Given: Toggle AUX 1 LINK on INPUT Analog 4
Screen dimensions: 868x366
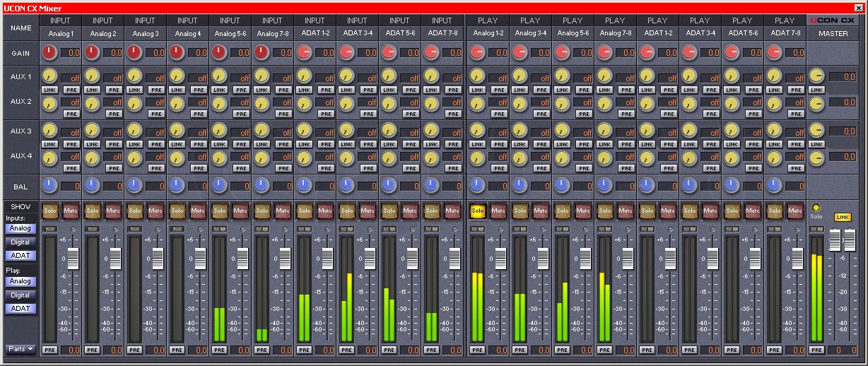Looking at the screenshot, I should (x=177, y=90).
